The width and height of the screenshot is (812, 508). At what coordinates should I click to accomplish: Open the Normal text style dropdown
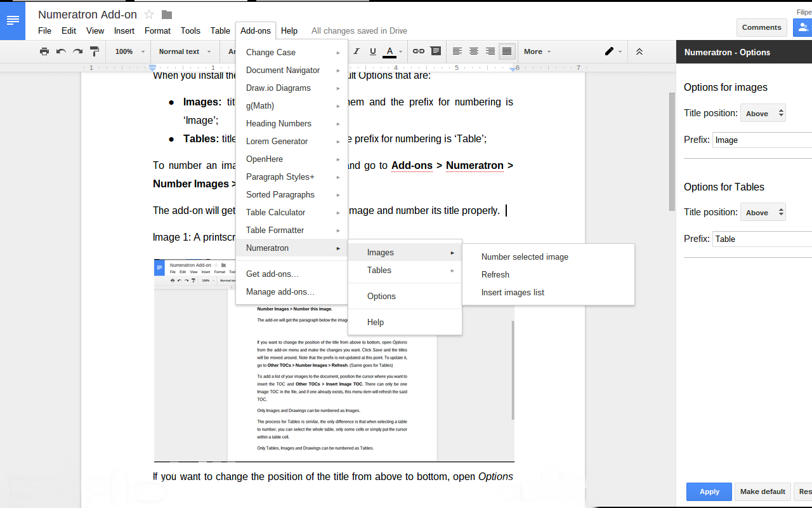tap(184, 51)
